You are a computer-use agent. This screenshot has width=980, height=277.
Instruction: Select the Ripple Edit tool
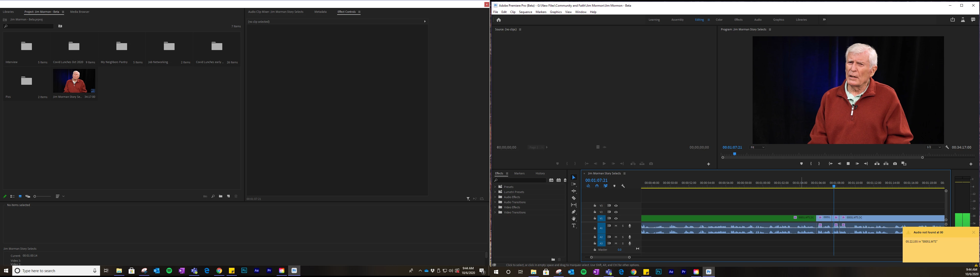click(574, 191)
